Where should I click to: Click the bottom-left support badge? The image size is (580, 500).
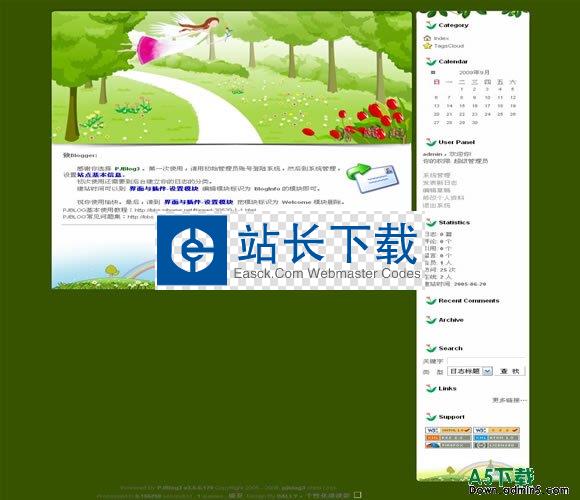tap(448, 445)
